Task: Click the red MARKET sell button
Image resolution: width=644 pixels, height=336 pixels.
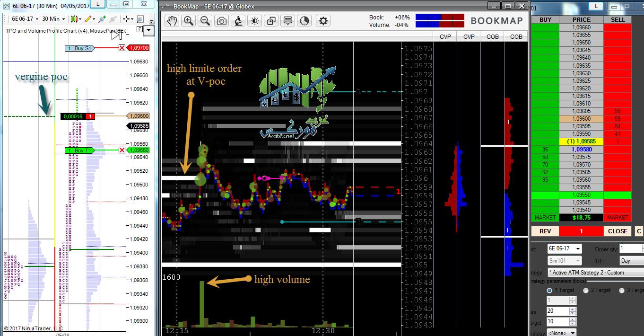Action: pyautogui.click(x=618, y=218)
